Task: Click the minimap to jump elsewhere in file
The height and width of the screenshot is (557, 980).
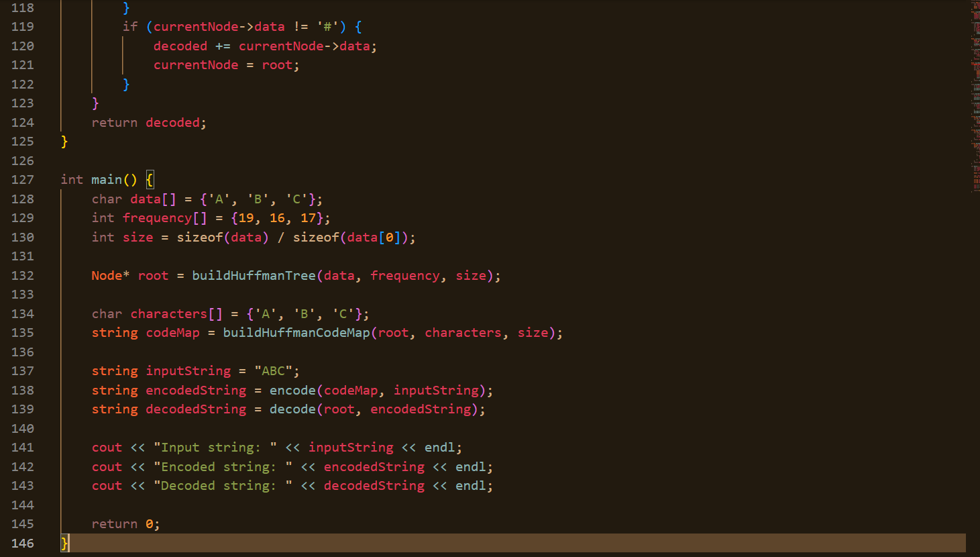Action: point(974,201)
